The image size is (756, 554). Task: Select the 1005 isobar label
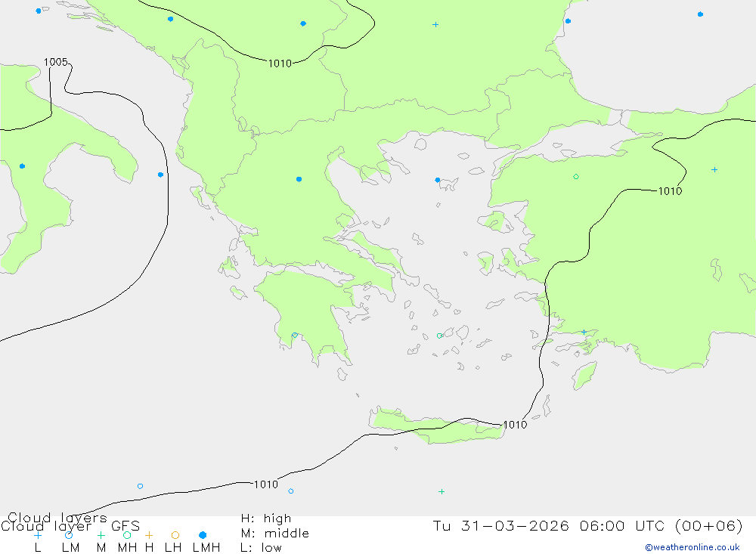point(55,62)
